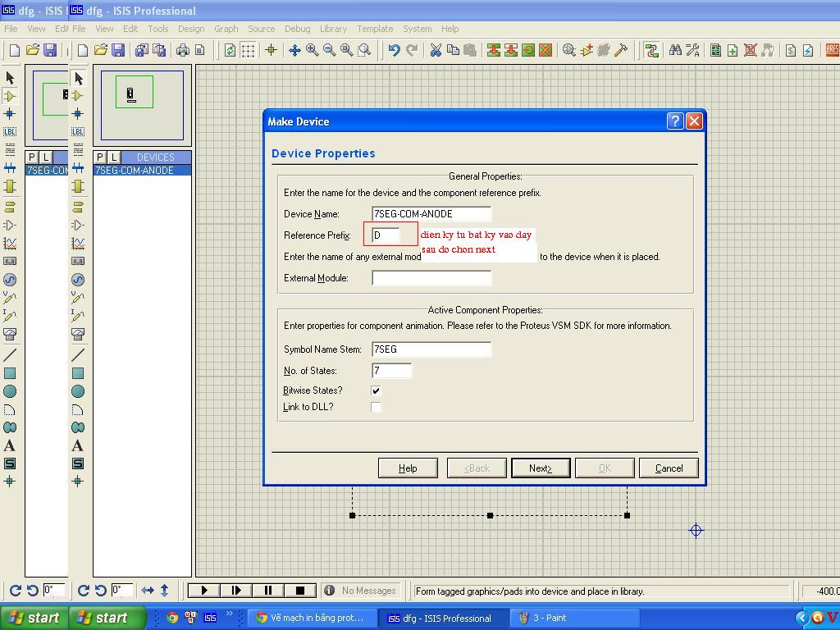This screenshot has height=630, width=840.
Task: Toggle the Bitwise States checkbox
Action: pyautogui.click(x=376, y=390)
